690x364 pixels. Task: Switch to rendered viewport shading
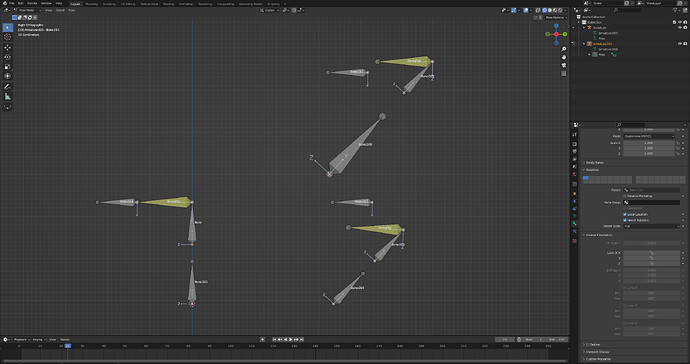coord(560,10)
